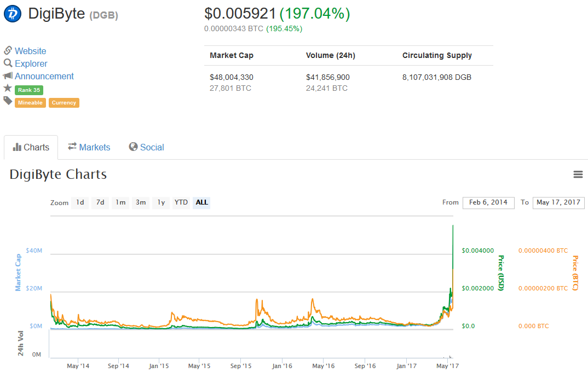This screenshot has height=373, width=588.
Task: Click the Rank 35 badge
Action: pyautogui.click(x=29, y=90)
